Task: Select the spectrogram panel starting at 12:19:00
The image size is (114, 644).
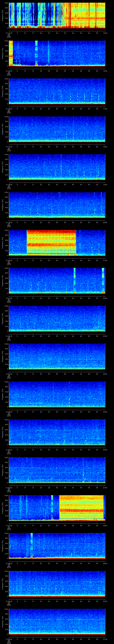Action: [x=57, y=205]
